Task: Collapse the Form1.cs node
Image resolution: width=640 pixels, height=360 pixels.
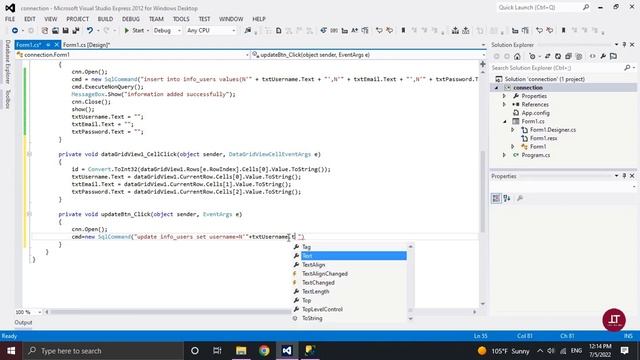Action: coord(504,121)
